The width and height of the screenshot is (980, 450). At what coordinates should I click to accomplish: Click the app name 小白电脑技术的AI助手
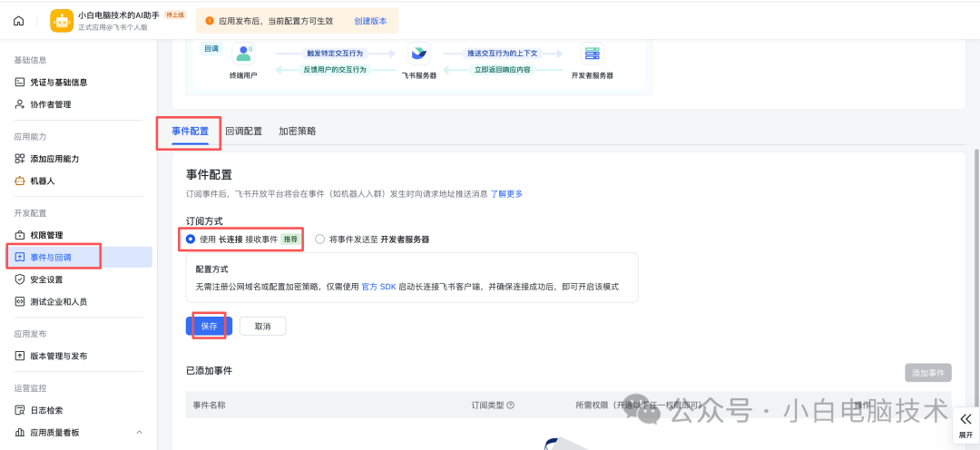tap(120, 15)
